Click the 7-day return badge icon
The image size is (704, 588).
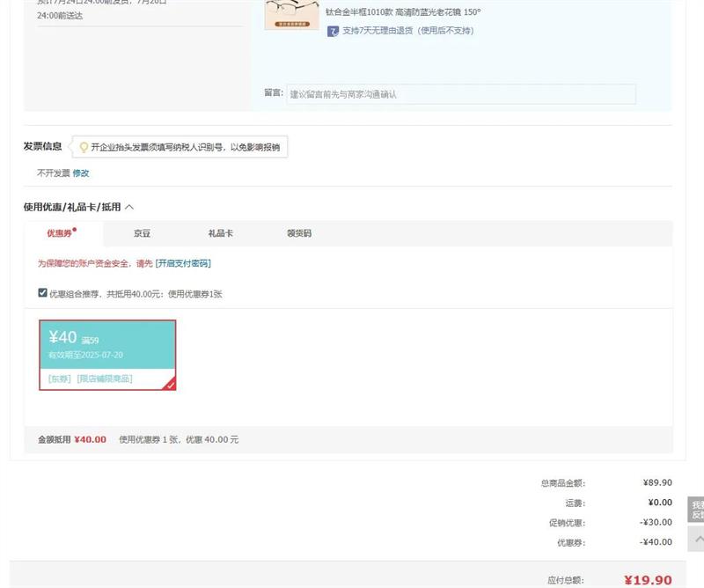(333, 31)
